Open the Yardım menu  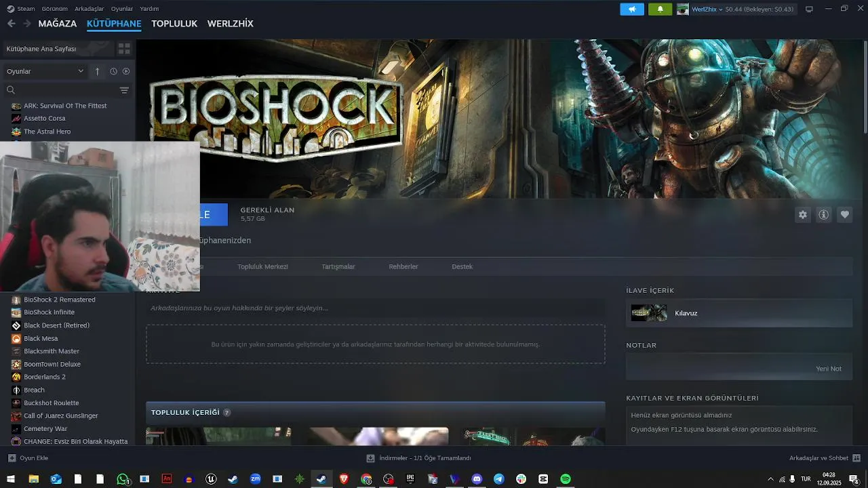149,9
